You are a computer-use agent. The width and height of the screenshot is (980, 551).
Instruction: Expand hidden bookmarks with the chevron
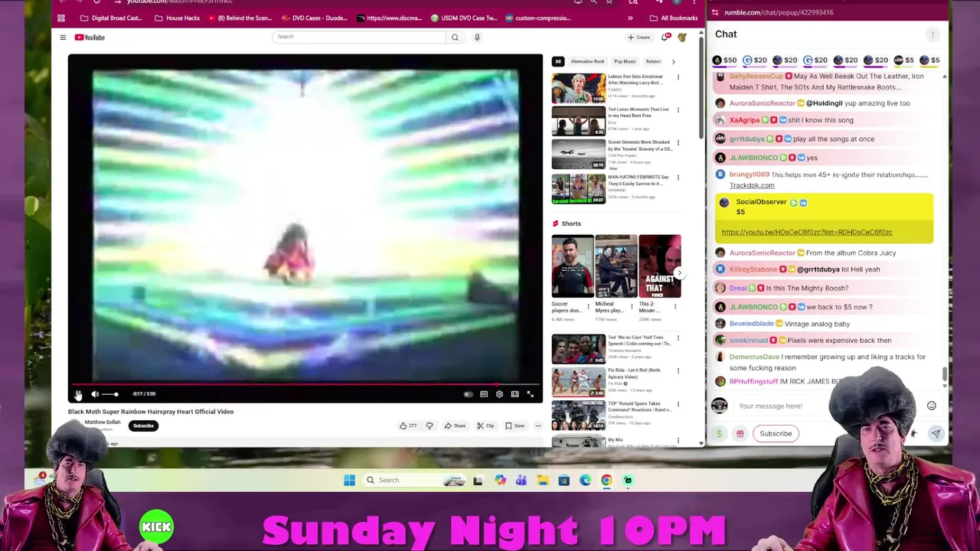(x=630, y=18)
